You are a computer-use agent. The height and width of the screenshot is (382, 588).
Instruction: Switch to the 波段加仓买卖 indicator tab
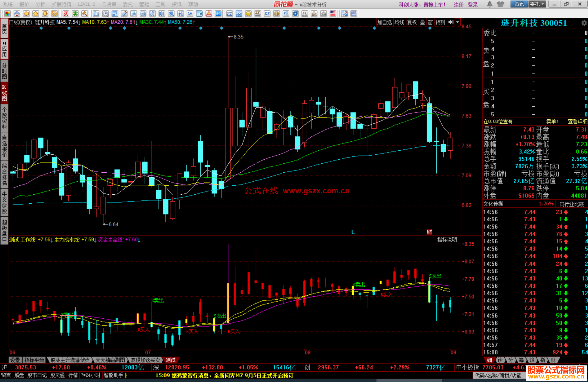145,360
